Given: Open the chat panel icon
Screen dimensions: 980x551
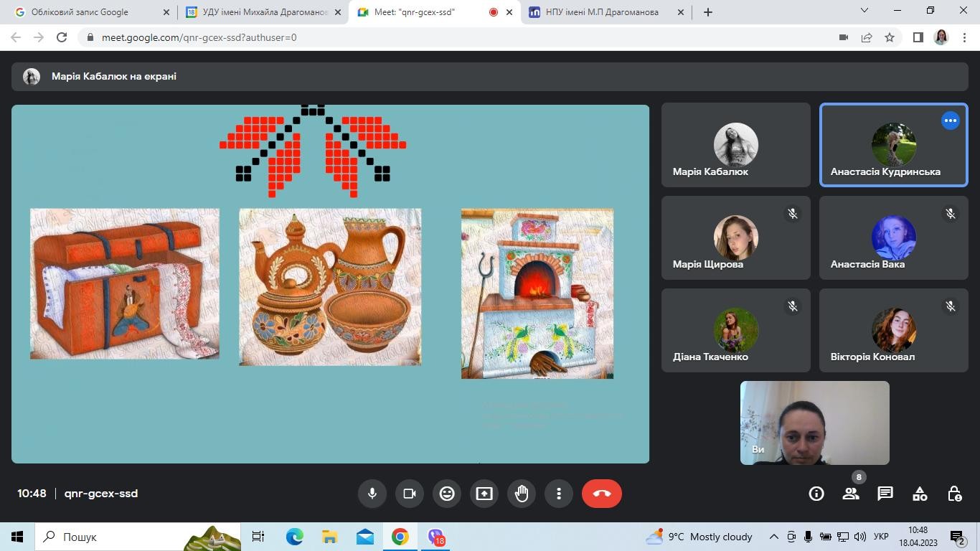Looking at the screenshot, I should point(885,494).
